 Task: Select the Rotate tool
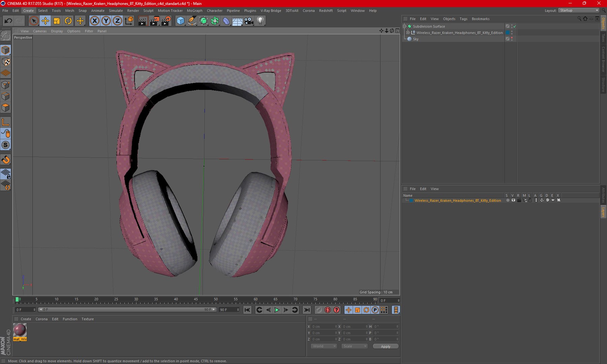68,21
